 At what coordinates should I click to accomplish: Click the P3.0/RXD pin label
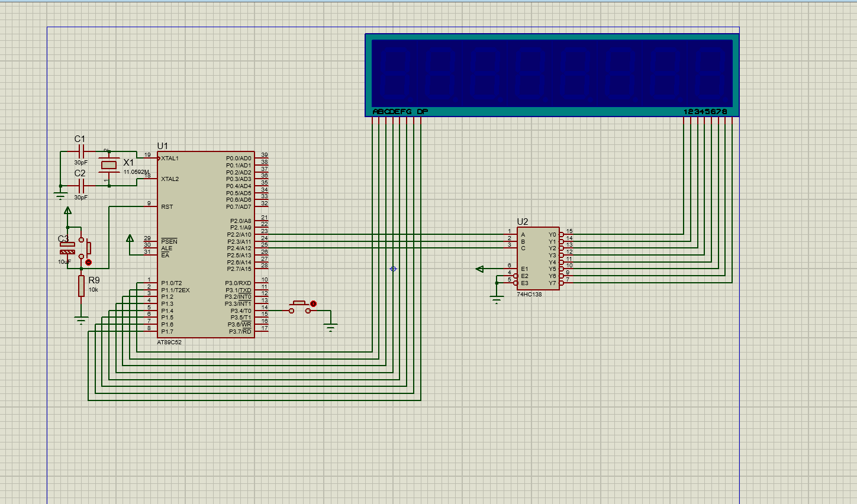point(238,283)
